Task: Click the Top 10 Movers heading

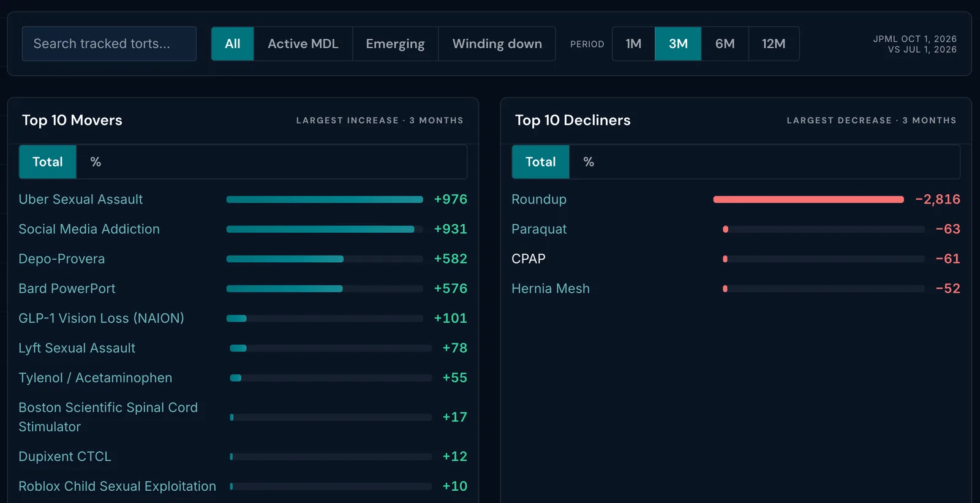Action: (72, 120)
